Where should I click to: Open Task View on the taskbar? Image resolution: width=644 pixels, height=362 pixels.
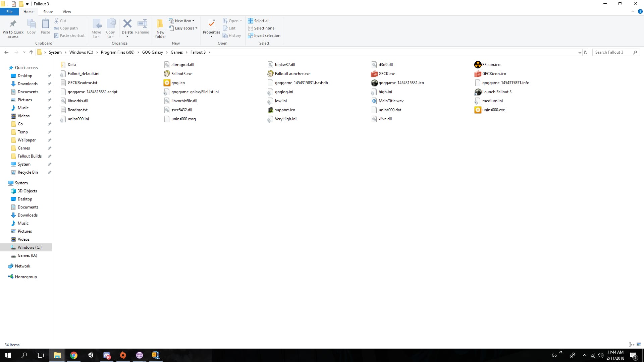40,355
